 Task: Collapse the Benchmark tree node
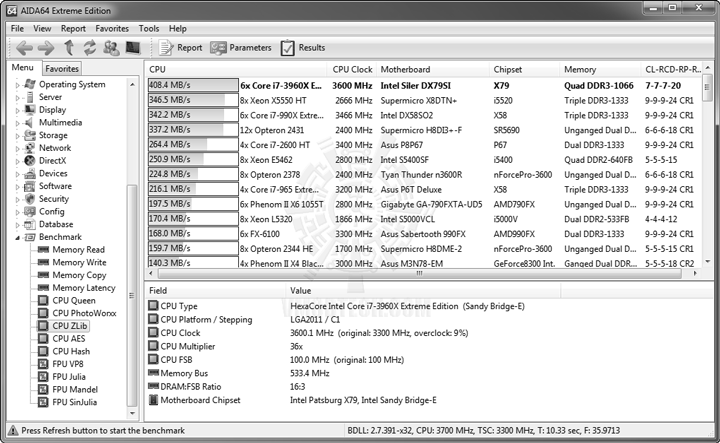click(x=18, y=238)
